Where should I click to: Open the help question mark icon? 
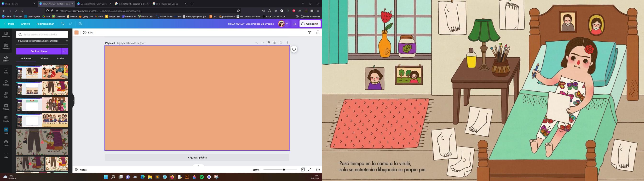318,170
